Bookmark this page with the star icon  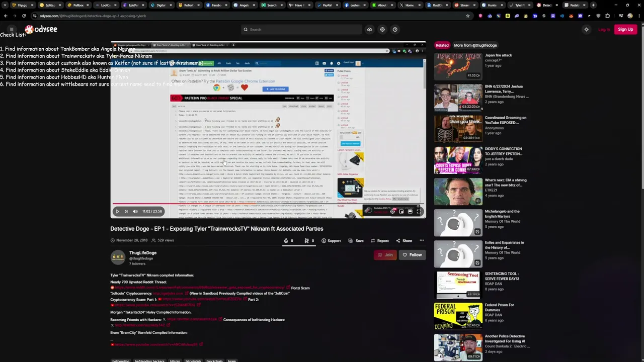tap(468, 16)
